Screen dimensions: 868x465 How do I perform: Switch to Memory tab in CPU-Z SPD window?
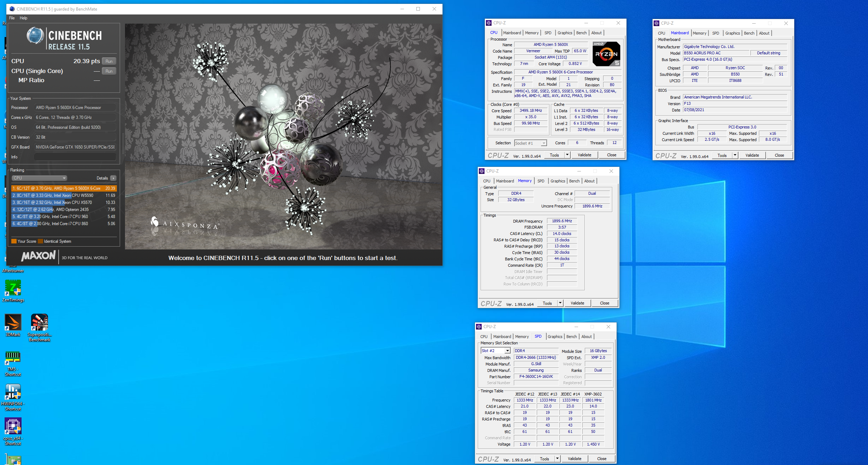pos(522,337)
